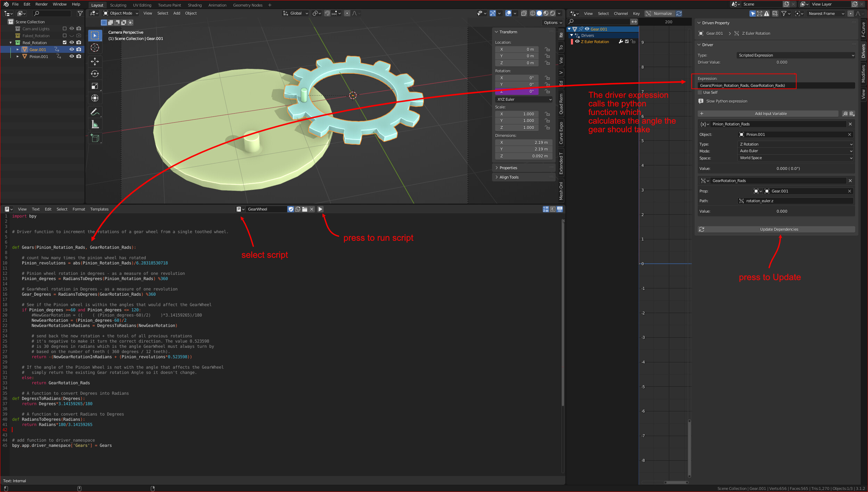Switch to the UV Editing workspace tab

pyautogui.click(x=142, y=5)
